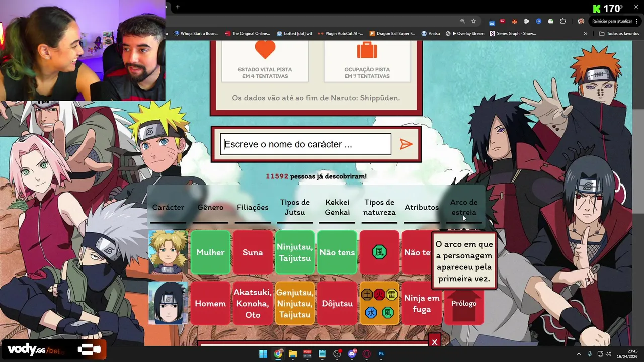
Task: Click green Mulher gender tile
Action: pyautogui.click(x=210, y=252)
